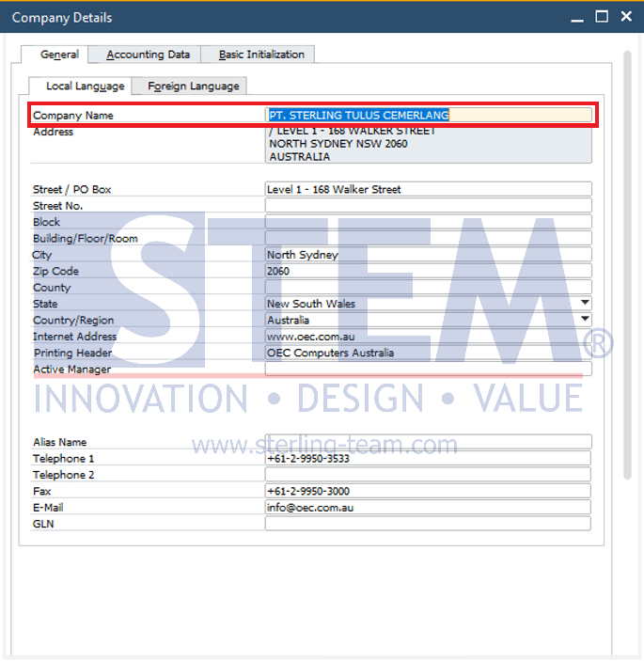Image resolution: width=644 pixels, height=661 pixels.
Task: Maximize the Company Details window
Action: coord(602,17)
